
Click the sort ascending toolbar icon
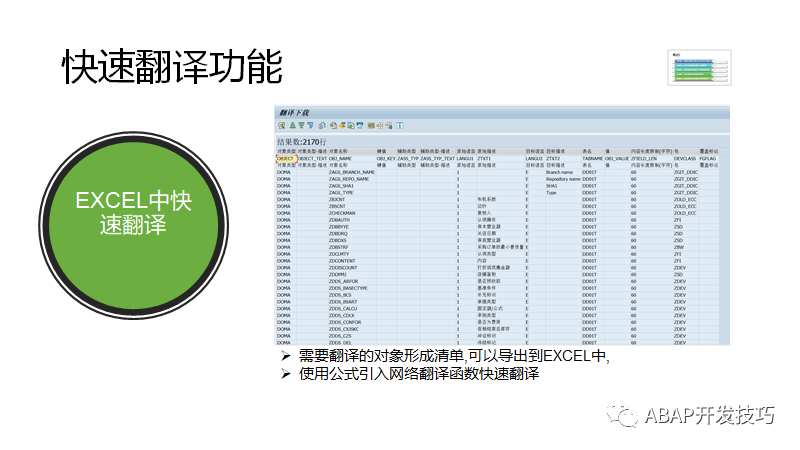click(293, 125)
